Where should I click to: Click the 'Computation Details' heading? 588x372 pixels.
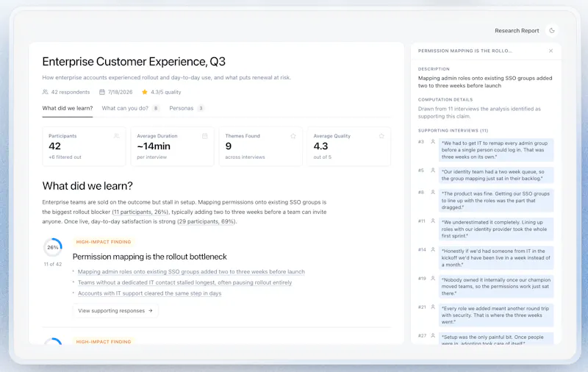click(445, 100)
